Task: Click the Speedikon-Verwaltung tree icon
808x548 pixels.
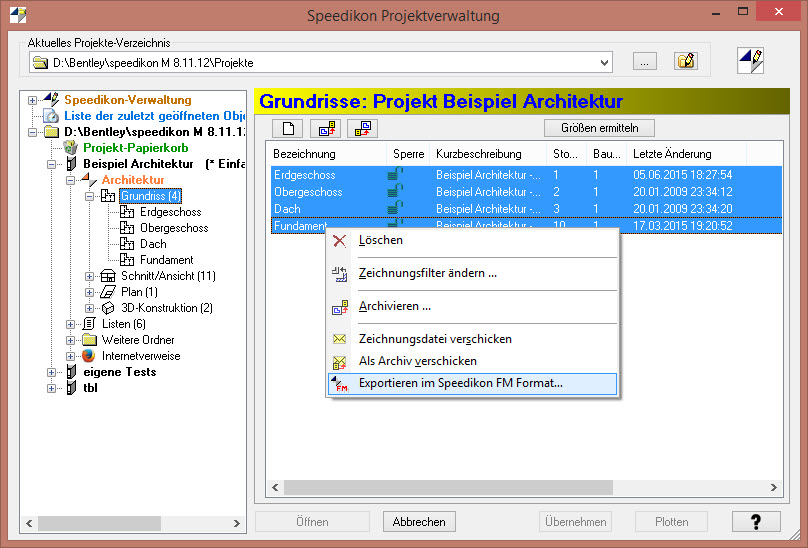Action: (51, 99)
